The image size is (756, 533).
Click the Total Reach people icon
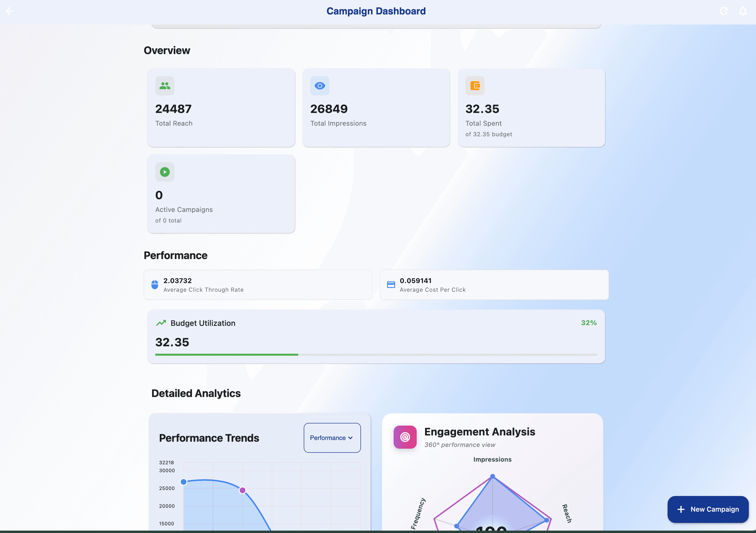click(x=165, y=86)
